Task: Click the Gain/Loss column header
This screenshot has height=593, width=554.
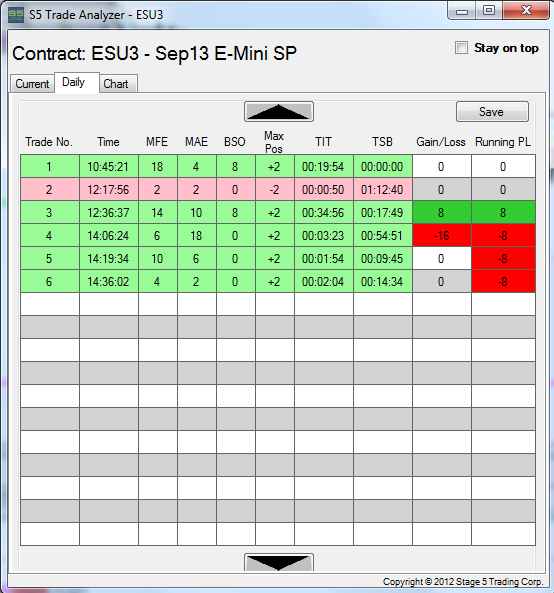Action: pyautogui.click(x=441, y=142)
